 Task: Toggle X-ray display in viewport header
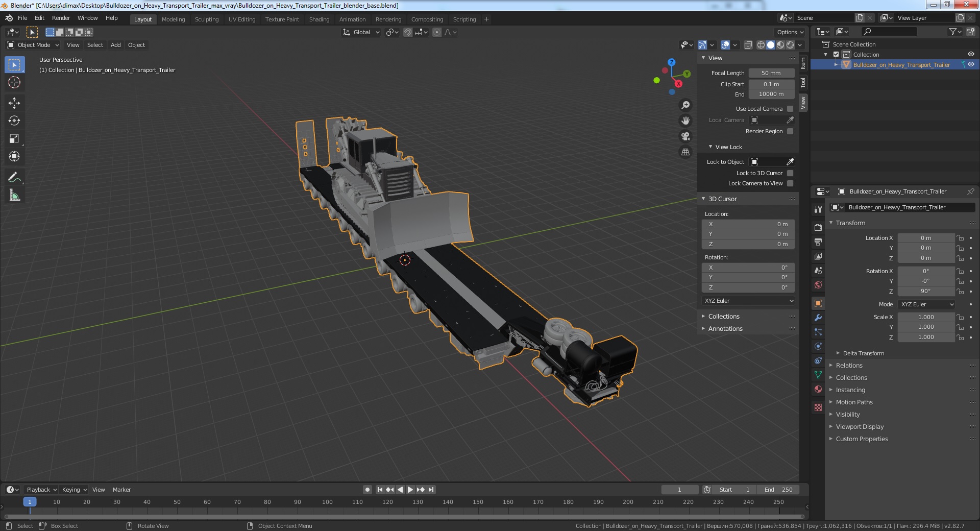748,45
